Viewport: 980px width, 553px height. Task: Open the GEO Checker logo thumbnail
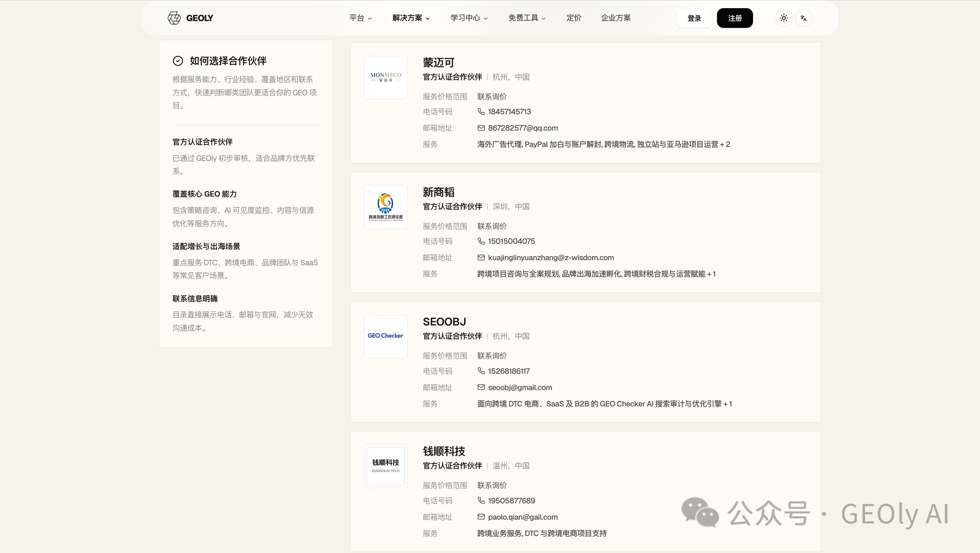pyautogui.click(x=386, y=337)
